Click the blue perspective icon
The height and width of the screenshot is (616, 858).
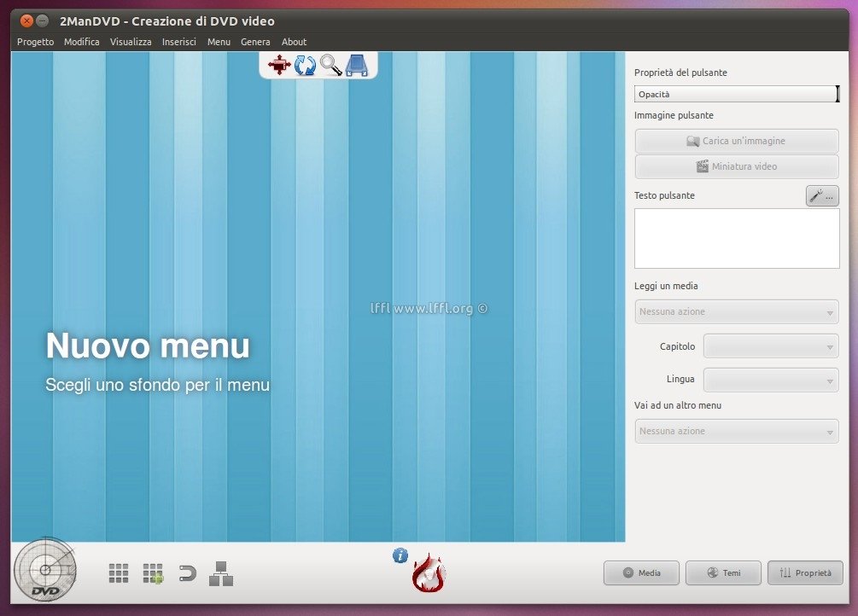[357, 65]
